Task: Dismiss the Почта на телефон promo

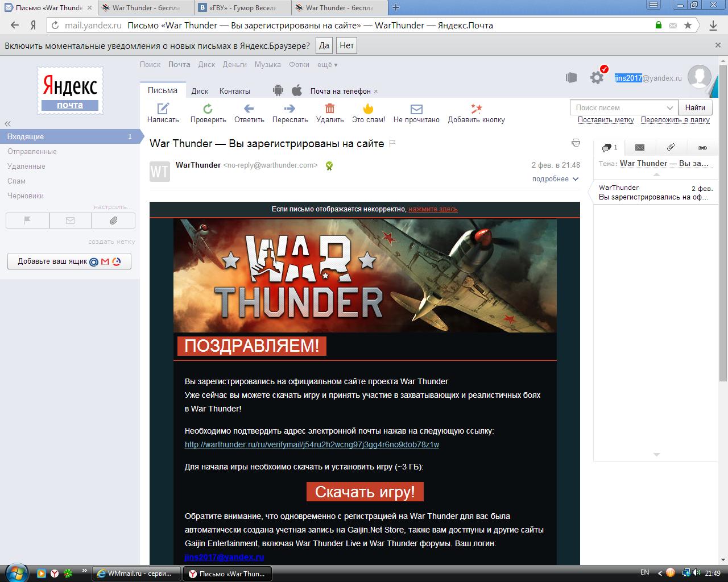Action: (376, 92)
